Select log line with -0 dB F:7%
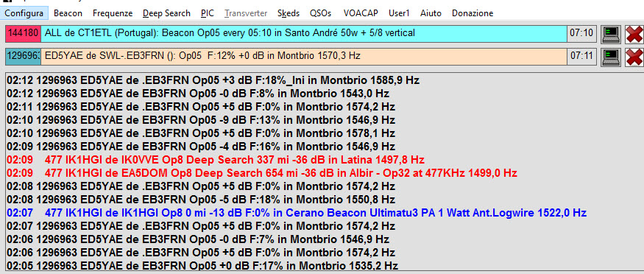 pyautogui.click(x=198, y=239)
